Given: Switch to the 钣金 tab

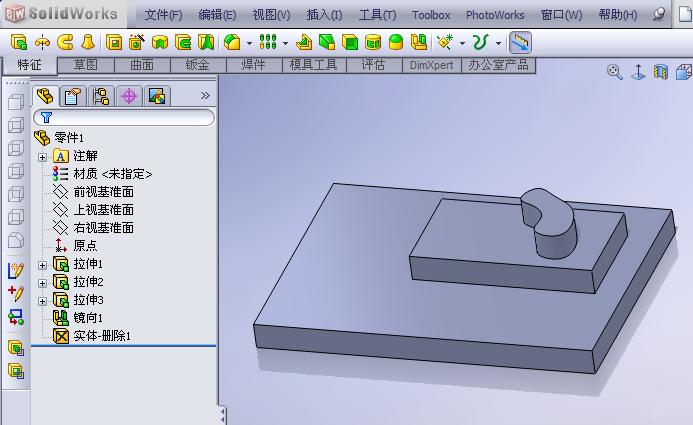Looking at the screenshot, I should tap(198, 65).
